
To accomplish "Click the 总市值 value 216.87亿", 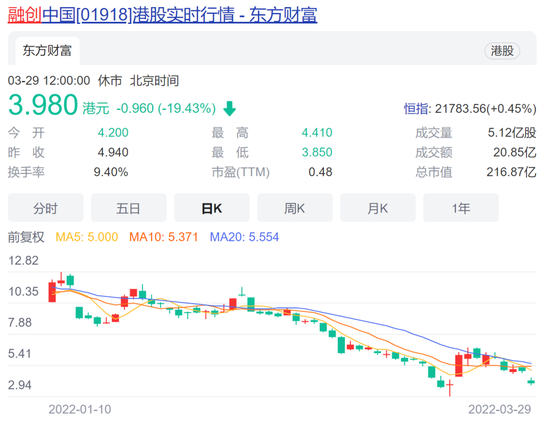I will (511, 172).
